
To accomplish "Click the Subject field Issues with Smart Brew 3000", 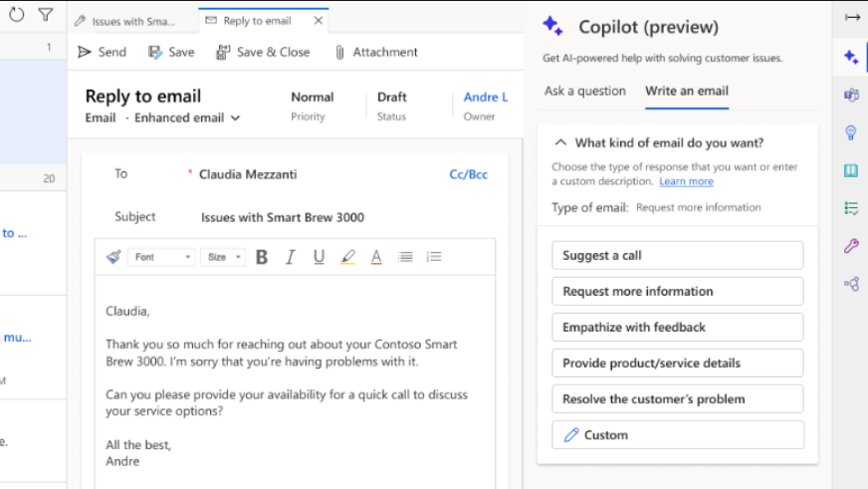I will click(283, 217).
